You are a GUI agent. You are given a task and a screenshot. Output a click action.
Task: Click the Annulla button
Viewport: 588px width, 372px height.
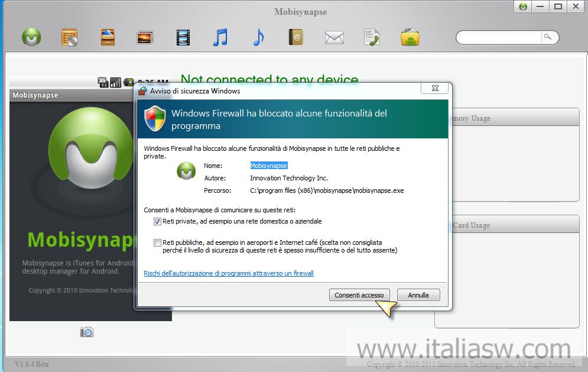pos(418,295)
